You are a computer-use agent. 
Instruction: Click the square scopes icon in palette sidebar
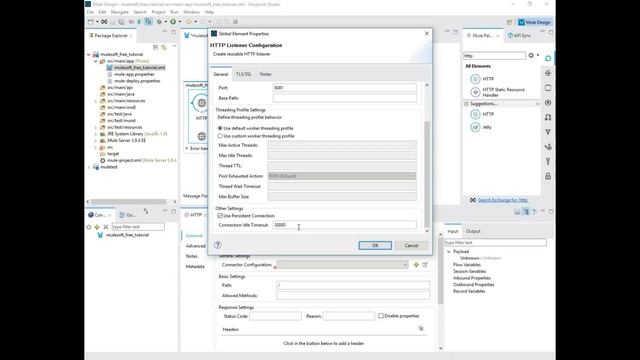click(x=548, y=88)
